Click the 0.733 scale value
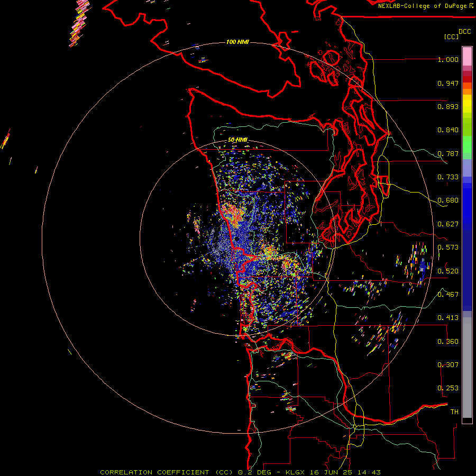Screen dimensions: 476x476 tap(448, 177)
